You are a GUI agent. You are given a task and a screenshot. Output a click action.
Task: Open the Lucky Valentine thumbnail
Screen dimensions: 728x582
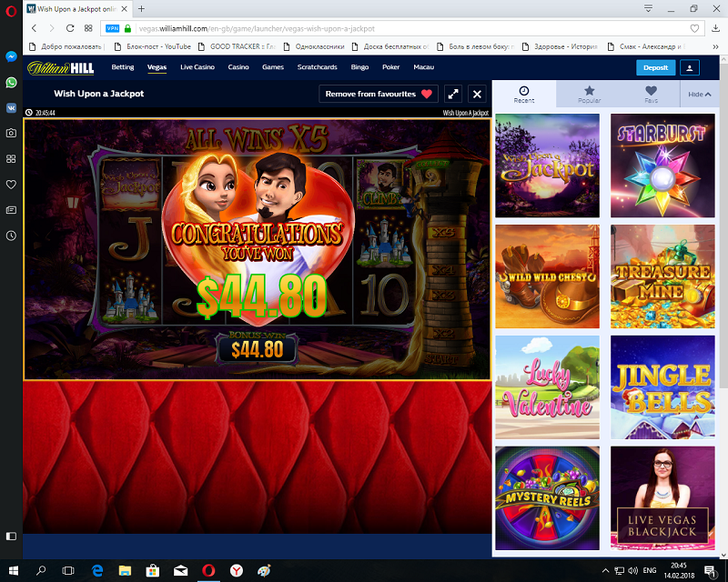click(548, 387)
